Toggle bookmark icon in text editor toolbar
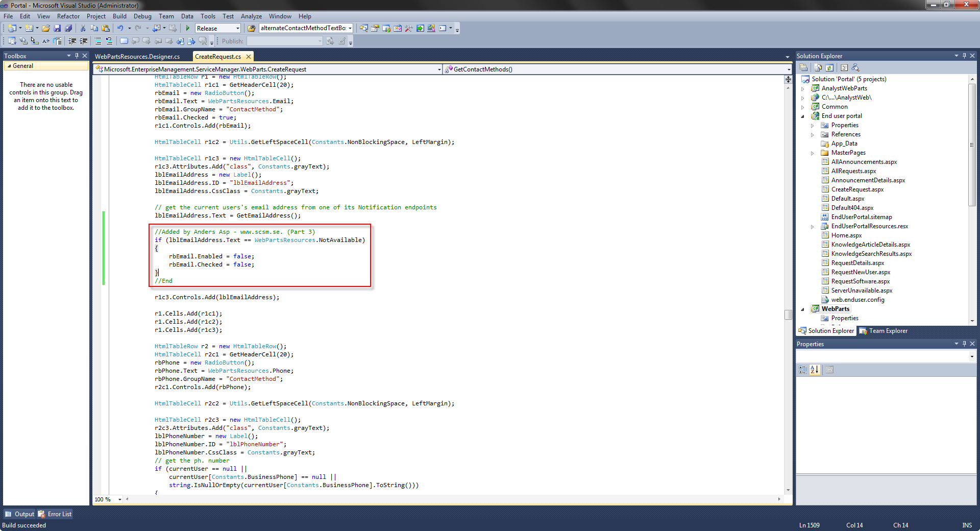 (124, 41)
